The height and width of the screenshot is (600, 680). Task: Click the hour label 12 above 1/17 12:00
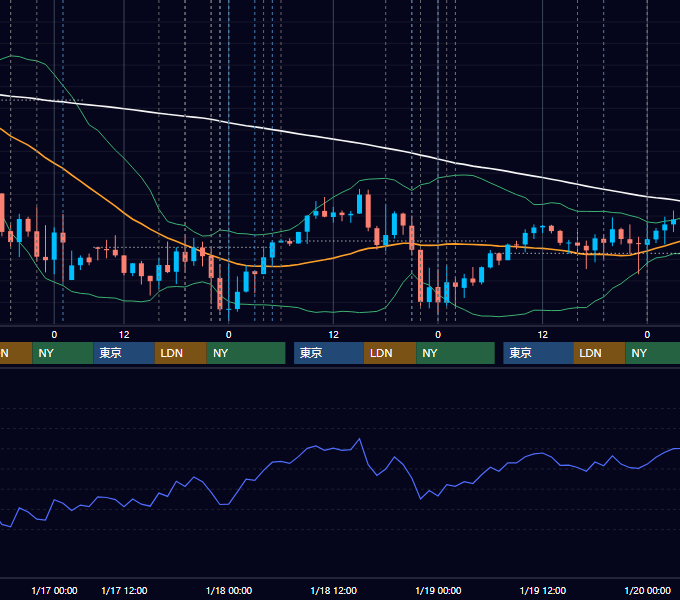click(x=124, y=335)
